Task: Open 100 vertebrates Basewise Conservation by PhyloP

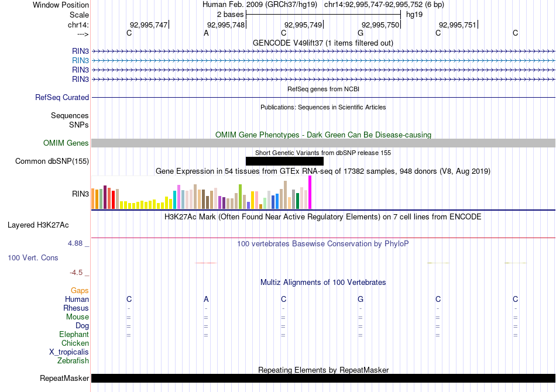Action: (323, 244)
